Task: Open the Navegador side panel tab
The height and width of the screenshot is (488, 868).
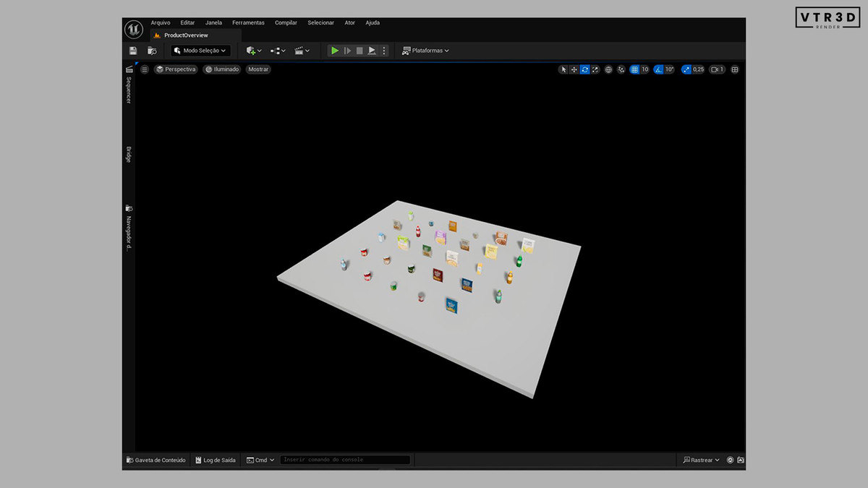Action: tap(129, 228)
